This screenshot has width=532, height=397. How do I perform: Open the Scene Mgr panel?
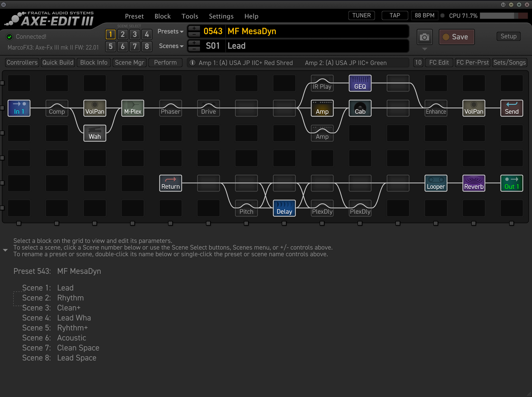pyautogui.click(x=129, y=62)
